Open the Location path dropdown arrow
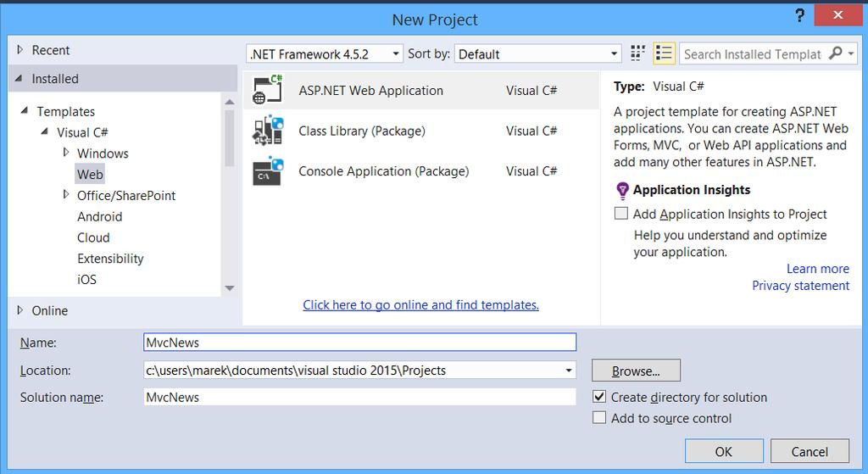Screen dimensions: 868x474 pyautogui.click(x=569, y=370)
